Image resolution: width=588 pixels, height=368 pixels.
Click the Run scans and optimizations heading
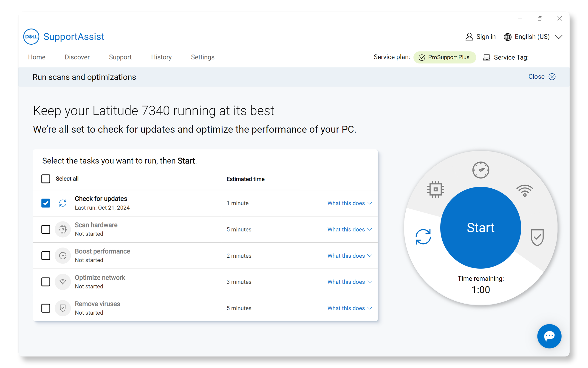click(x=84, y=77)
